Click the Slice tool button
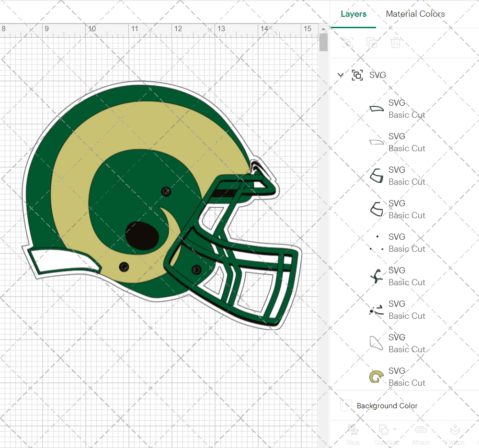This screenshot has height=448, width=479. (353, 435)
